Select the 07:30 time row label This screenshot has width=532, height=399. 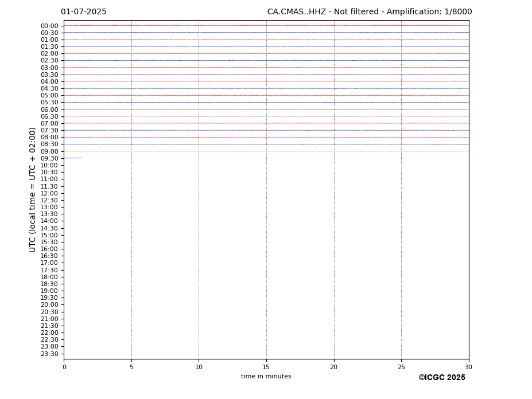49,131
